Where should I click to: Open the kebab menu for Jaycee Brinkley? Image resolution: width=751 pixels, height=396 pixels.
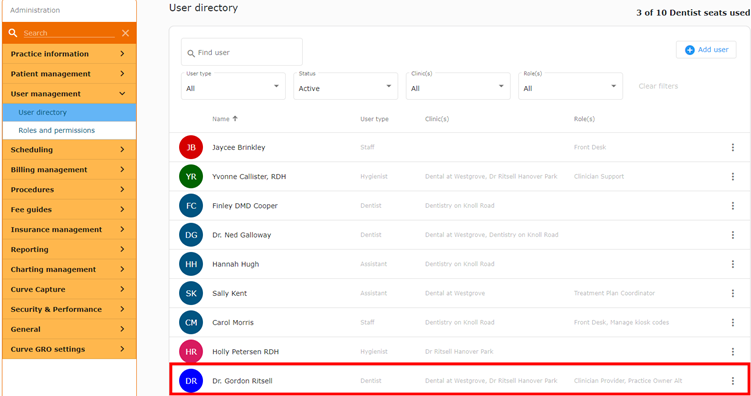pos(732,147)
